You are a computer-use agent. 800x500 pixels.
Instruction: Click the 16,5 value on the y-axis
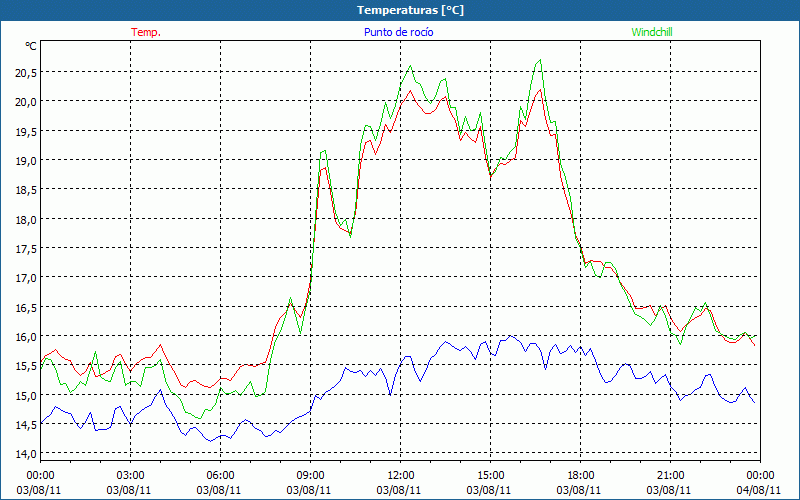[26, 308]
